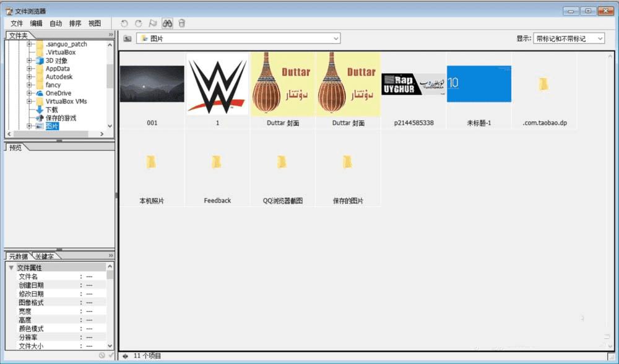Click the 11 个项目 status text
Viewport: 619px width, 364px height.
pos(147,356)
